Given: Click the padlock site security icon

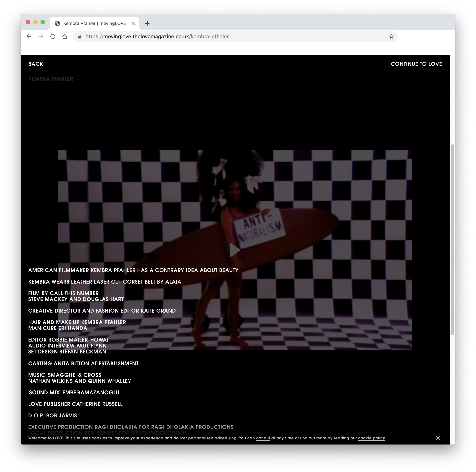Looking at the screenshot, I should pyautogui.click(x=79, y=36).
